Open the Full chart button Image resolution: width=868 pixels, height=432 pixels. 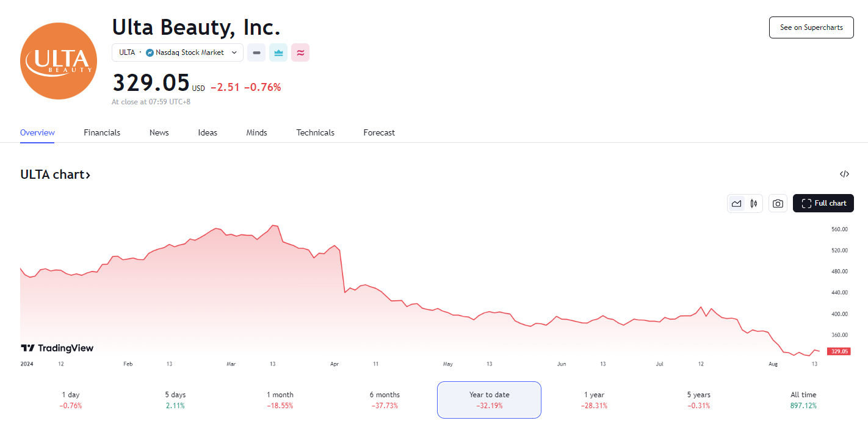click(823, 203)
